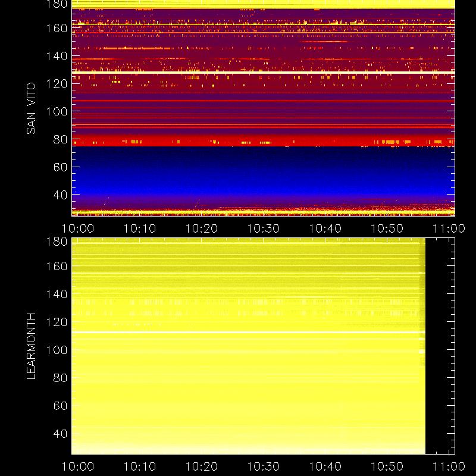Click the SAN VITO axis label
The width and height of the screenshot is (476, 476).
pyautogui.click(x=31, y=108)
